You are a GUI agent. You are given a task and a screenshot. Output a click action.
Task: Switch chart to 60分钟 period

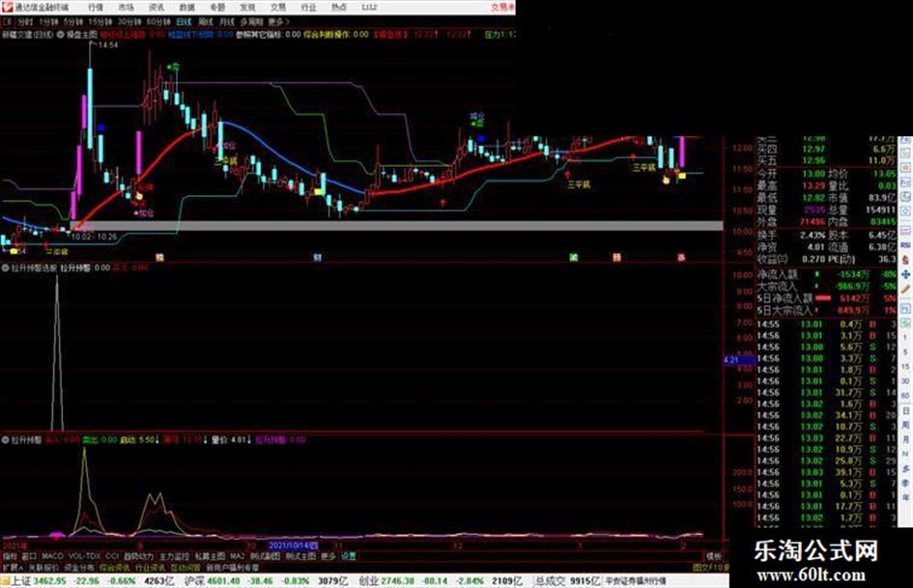click(157, 22)
